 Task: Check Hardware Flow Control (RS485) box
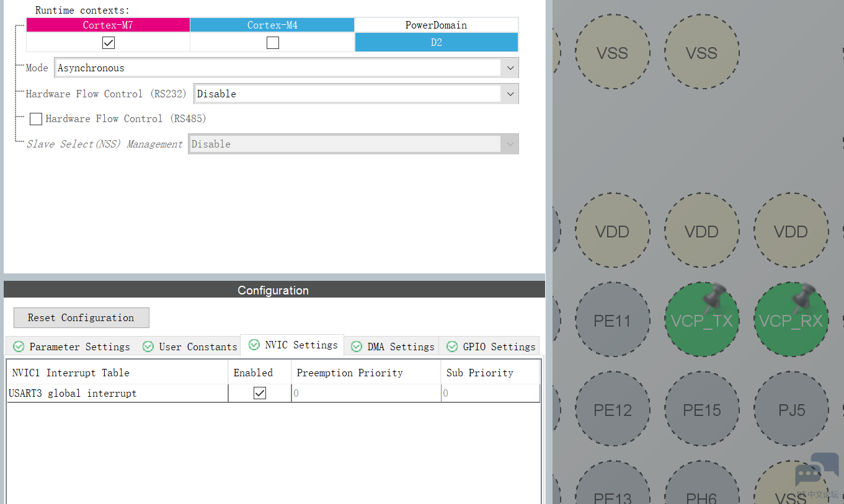coord(36,119)
